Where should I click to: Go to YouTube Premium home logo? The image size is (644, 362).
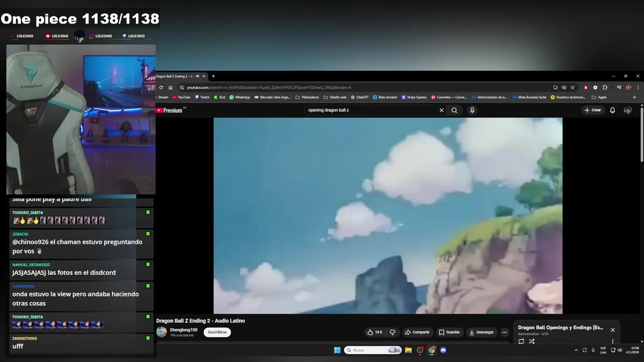pos(170,110)
